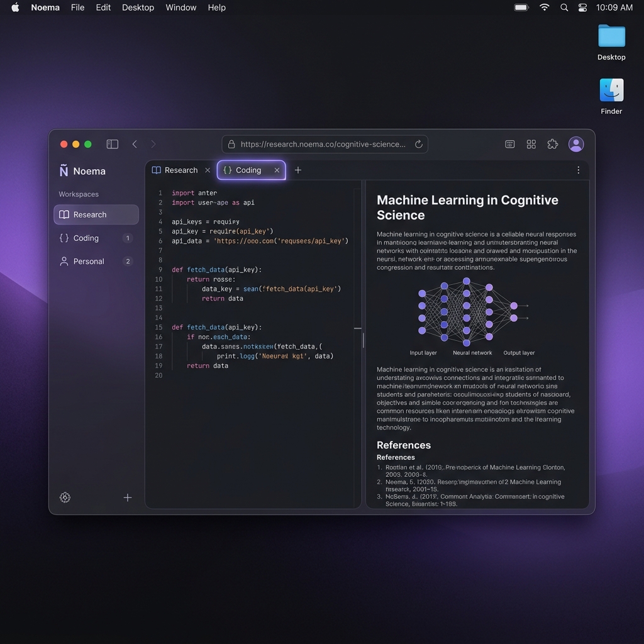The image size is (644, 644).
Task: Add a workspace with sidebar plus
Action: [128, 497]
